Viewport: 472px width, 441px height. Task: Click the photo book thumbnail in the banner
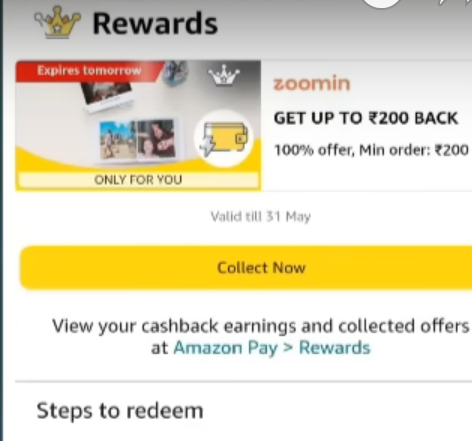click(x=137, y=139)
